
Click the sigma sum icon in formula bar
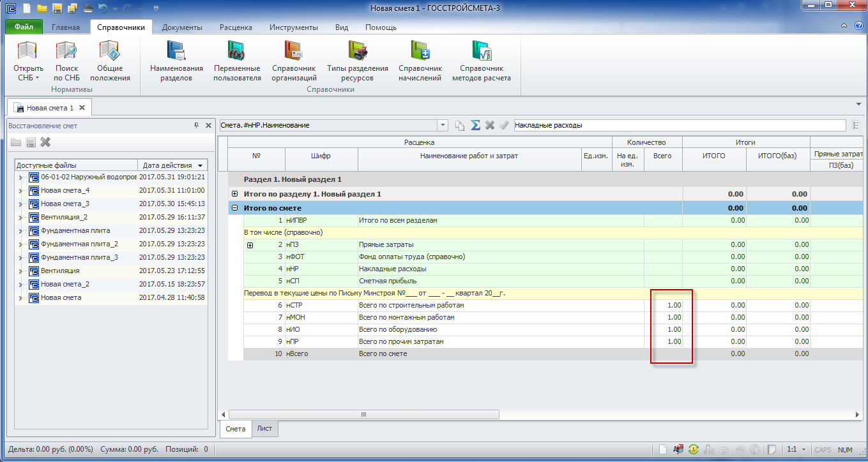[x=475, y=125]
